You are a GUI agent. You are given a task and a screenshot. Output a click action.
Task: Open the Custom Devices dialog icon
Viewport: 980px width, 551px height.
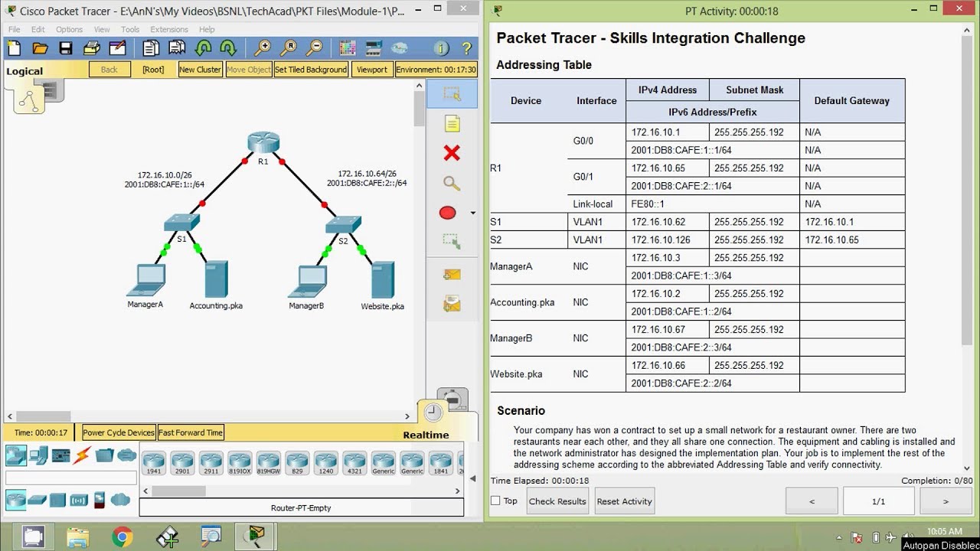pyautogui.click(x=374, y=48)
